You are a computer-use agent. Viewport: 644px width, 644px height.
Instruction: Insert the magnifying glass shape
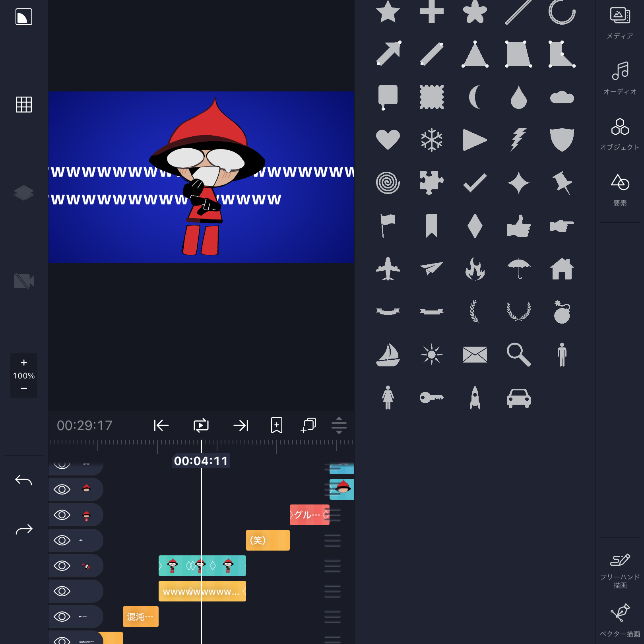click(518, 354)
